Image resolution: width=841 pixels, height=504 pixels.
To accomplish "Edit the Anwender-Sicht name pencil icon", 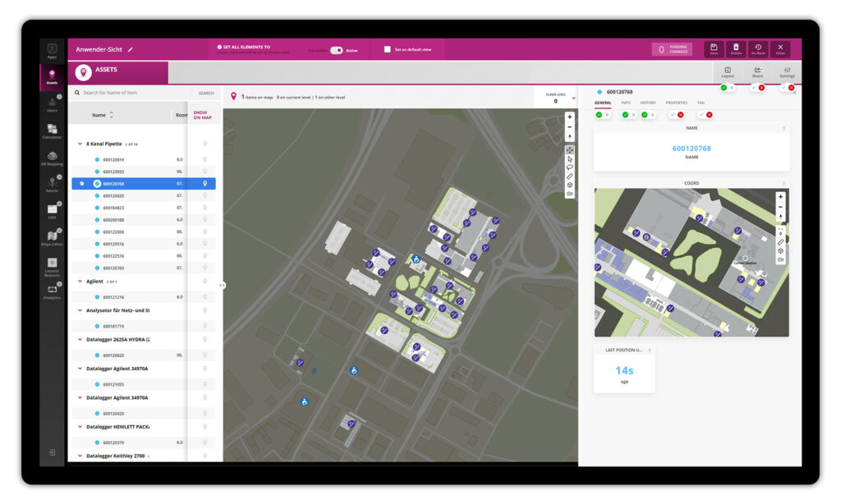I will [x=131, y=49].
